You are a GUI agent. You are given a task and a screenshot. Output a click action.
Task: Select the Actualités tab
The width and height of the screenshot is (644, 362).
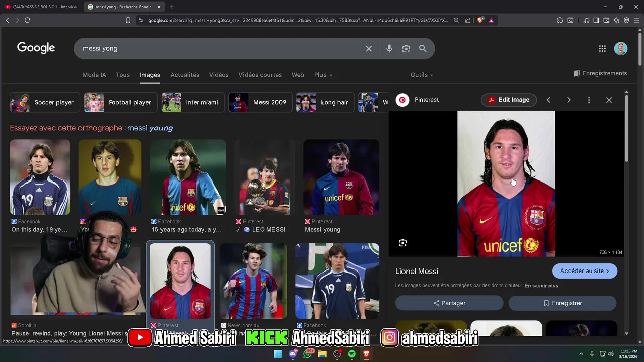pos(185,75)
